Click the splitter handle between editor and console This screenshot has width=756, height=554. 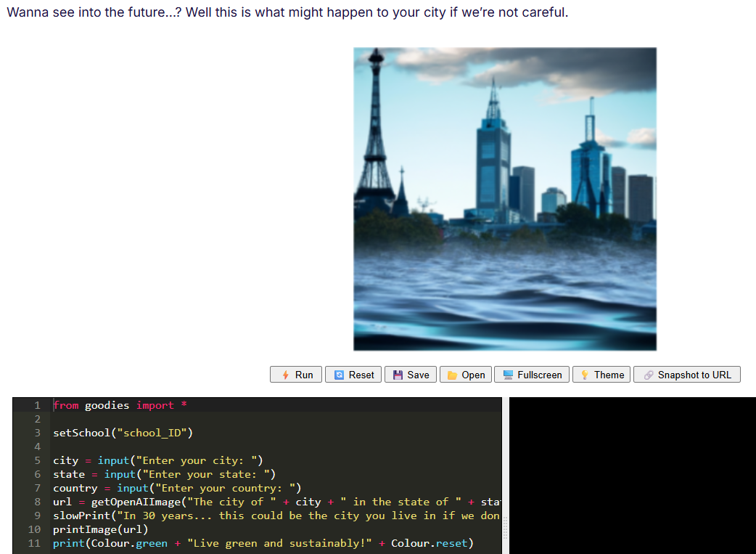pyautogui.click(x=505, y=529)
